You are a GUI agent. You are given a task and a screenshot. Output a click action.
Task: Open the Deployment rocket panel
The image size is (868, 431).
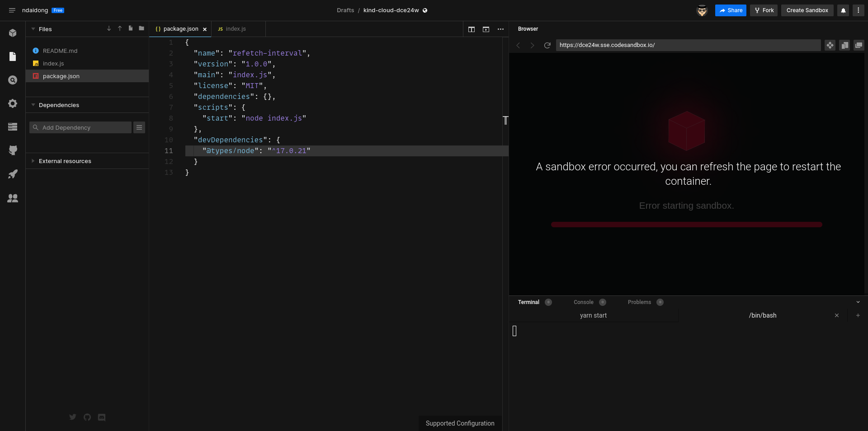coord(13,174)
